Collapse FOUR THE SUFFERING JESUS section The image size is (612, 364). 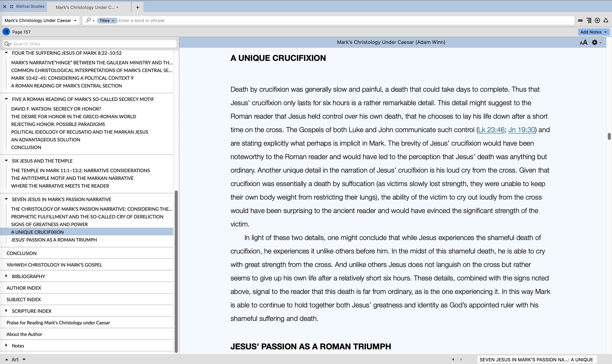[6, 53]
